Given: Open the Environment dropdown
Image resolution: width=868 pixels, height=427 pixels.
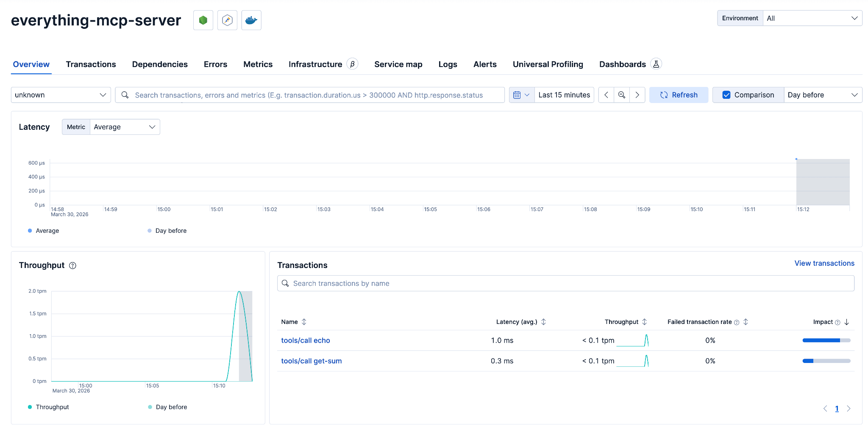Looking at the screenshot, I should (812, 18).
